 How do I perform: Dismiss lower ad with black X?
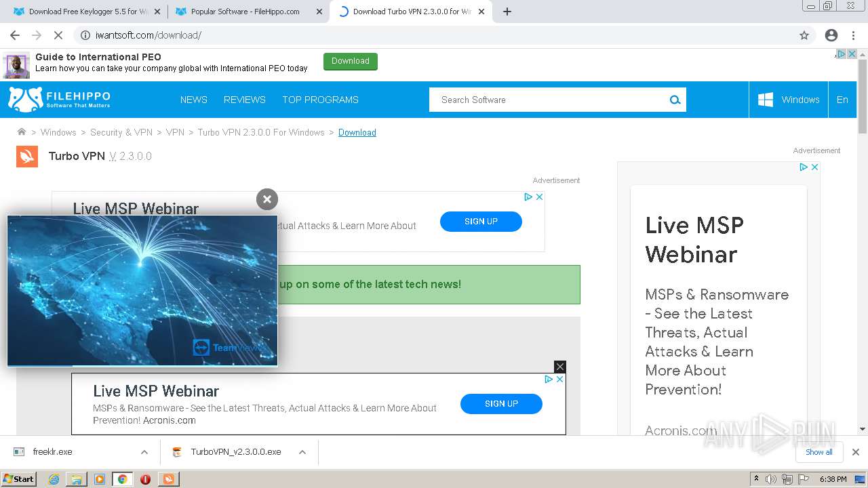point(559,367)
